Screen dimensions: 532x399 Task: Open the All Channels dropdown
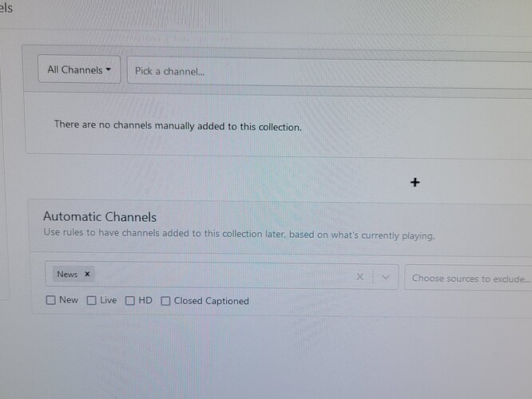coord(78,70)
